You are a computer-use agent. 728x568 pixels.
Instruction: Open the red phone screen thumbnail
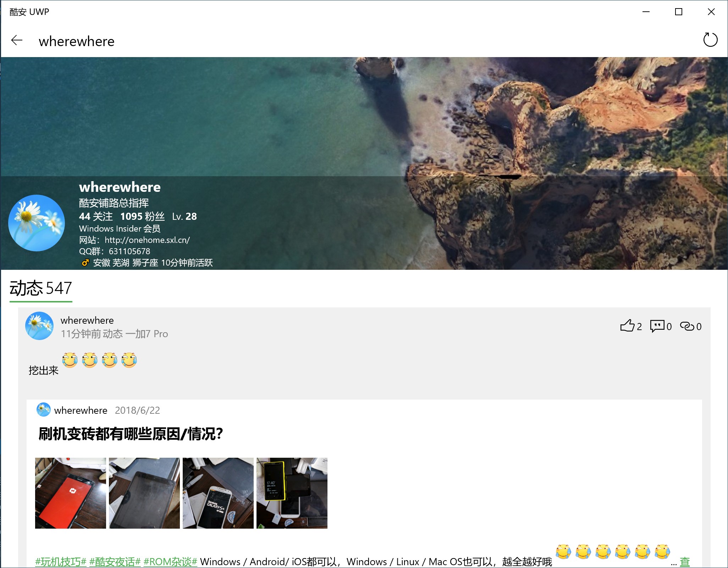pyautogui.click(x=71, y=493)
